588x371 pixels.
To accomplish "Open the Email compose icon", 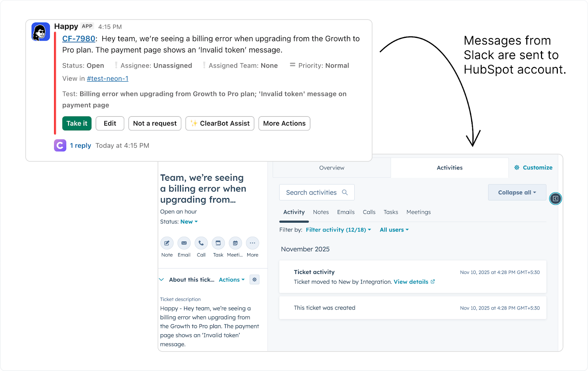I will point(184,243).
